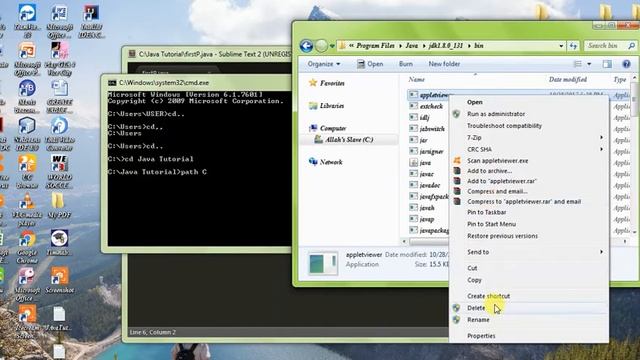Choose Create shortcut
This screenshot has height=360, width=640.
coord(529,296)
